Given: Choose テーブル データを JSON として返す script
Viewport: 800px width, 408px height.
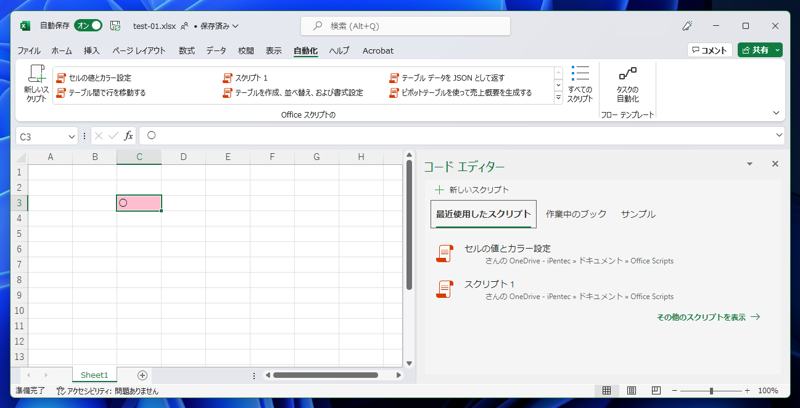Looking at the screenshot, I should tap(447, 78).
